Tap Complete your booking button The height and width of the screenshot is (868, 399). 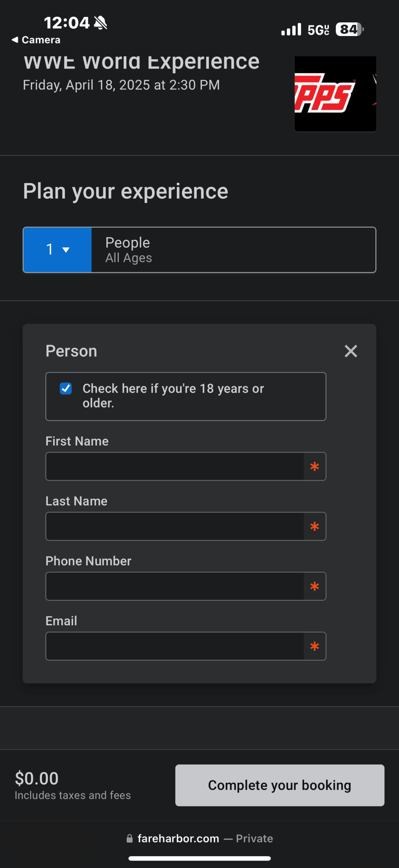(x=280, y=785)
